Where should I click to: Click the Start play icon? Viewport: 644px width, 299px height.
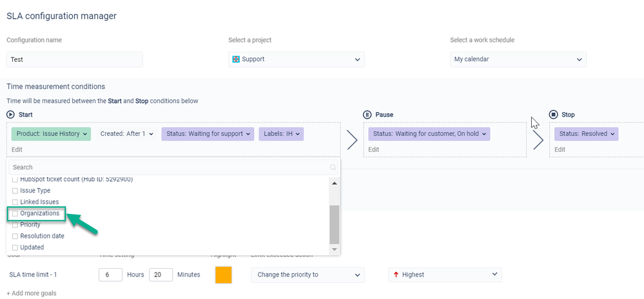(x=11, y=115)
